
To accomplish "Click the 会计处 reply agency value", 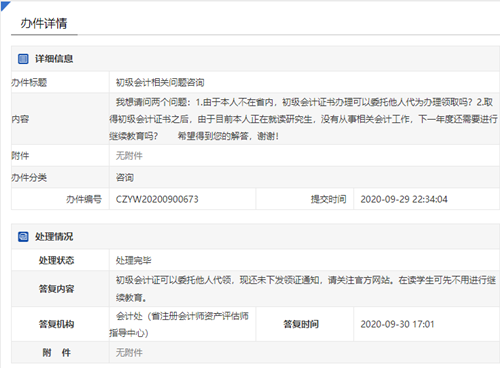I will click(179, 324).
